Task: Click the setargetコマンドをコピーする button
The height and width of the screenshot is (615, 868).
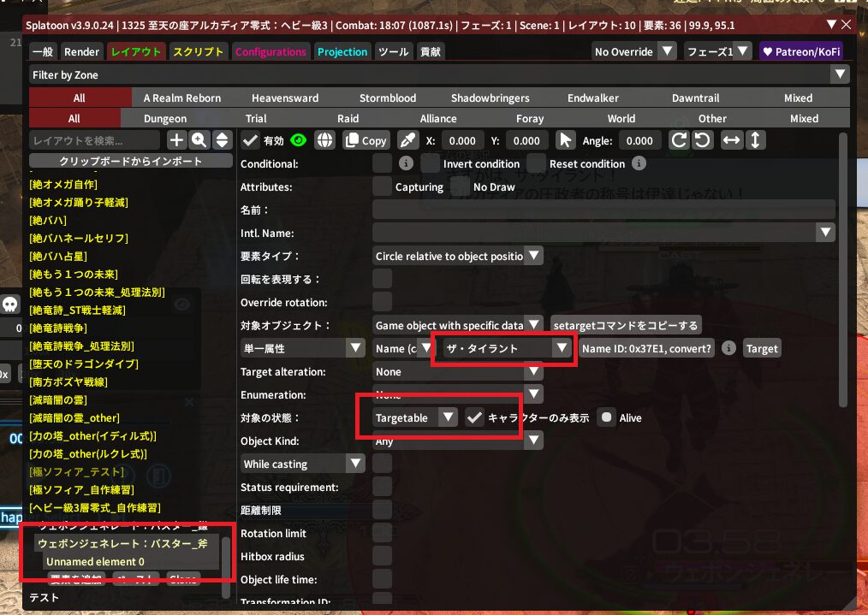Action: coord(626,325)
